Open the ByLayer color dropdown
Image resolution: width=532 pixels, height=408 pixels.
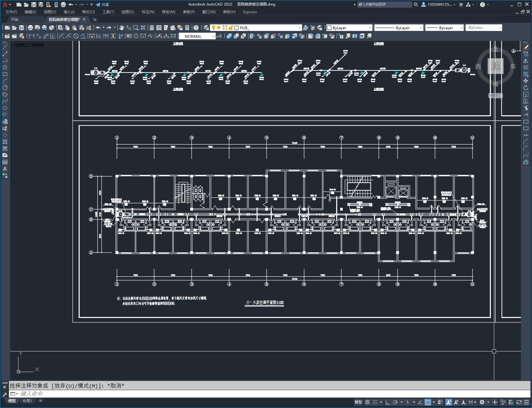point(370,28)
